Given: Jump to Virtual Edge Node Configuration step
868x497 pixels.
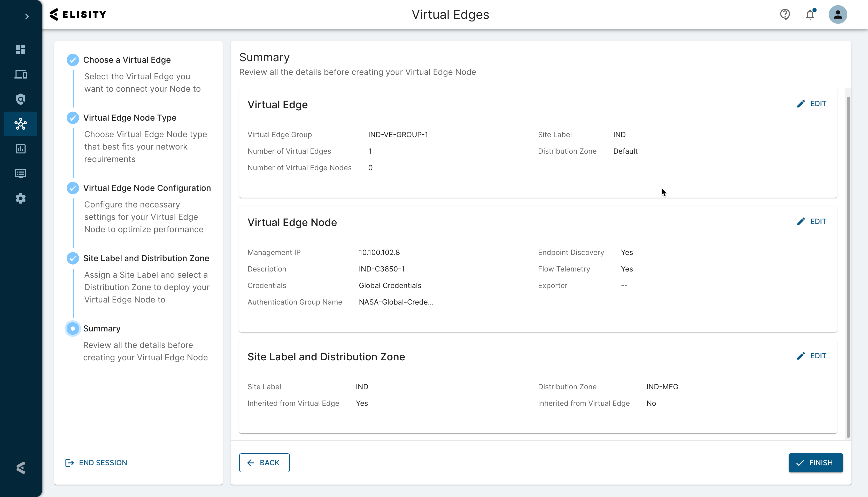Looking at the screenshot, I should pyautogui.click(x=147, y=188).
